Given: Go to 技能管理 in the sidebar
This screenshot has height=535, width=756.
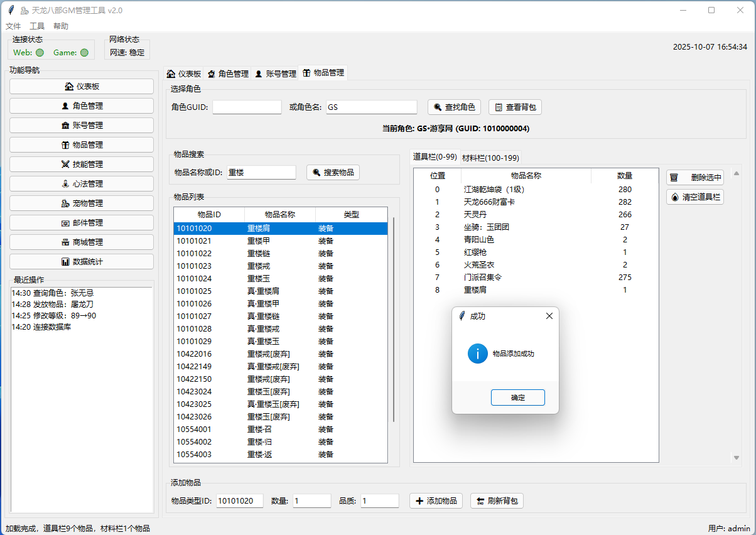Looking at the screenshot, I should pyautogui.click(x=82, y=165).
